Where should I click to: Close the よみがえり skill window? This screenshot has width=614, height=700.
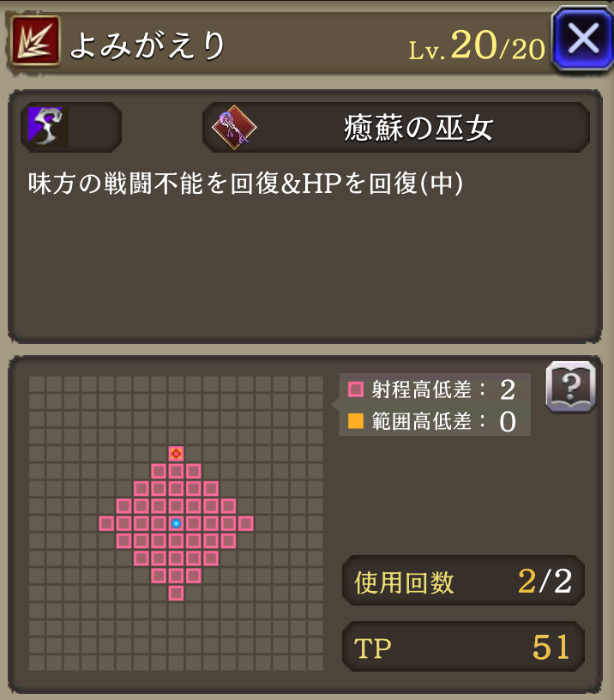pos(583,39)
